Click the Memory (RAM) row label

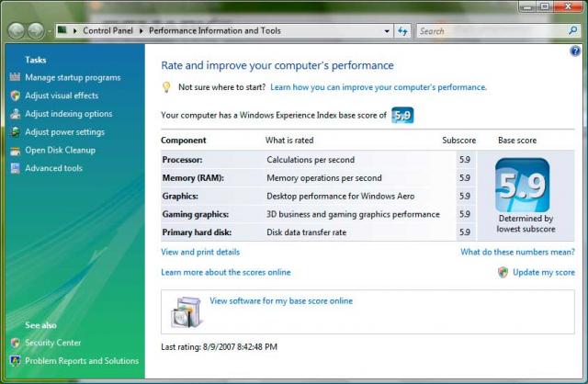point(193,177)
